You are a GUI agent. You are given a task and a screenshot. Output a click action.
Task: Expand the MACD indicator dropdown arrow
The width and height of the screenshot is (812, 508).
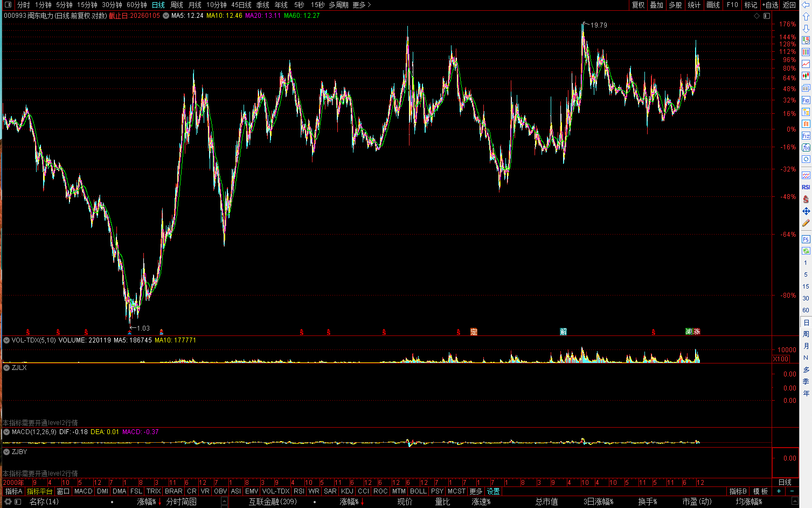[x=6, y=432]
